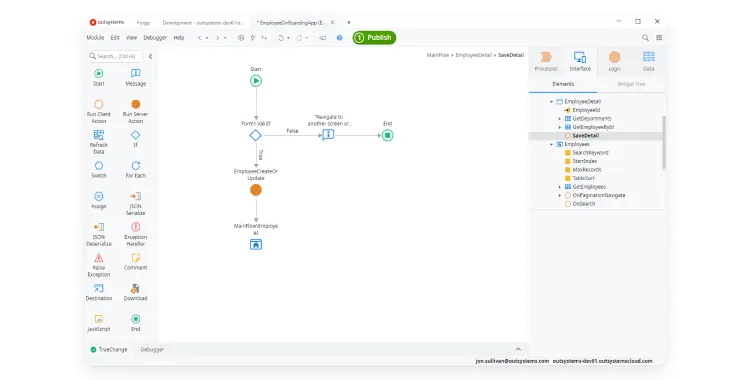Select the Message tool in toolbox
Image resolution: width=750 pixels, height=380 pixels.
pyautogui.click(x=135, y=78)
